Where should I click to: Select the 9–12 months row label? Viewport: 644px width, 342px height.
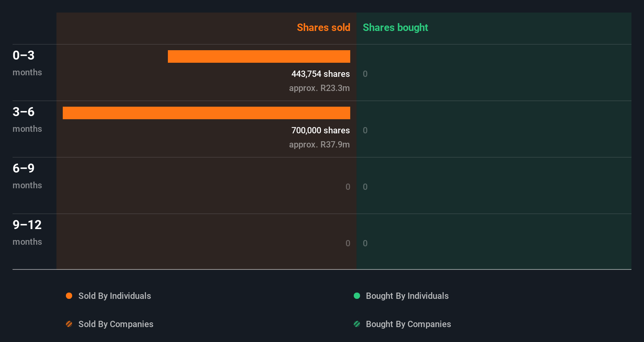[27, 232]
